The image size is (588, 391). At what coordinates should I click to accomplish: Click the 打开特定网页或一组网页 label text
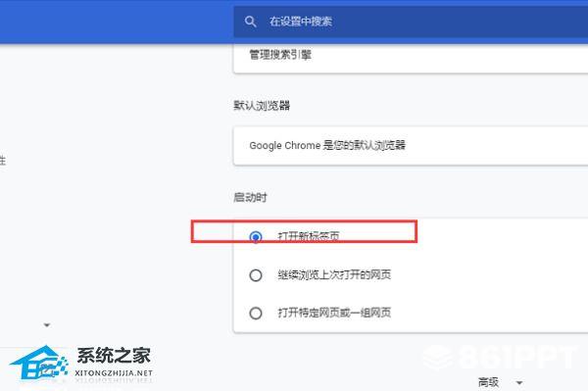pos(334,313)
